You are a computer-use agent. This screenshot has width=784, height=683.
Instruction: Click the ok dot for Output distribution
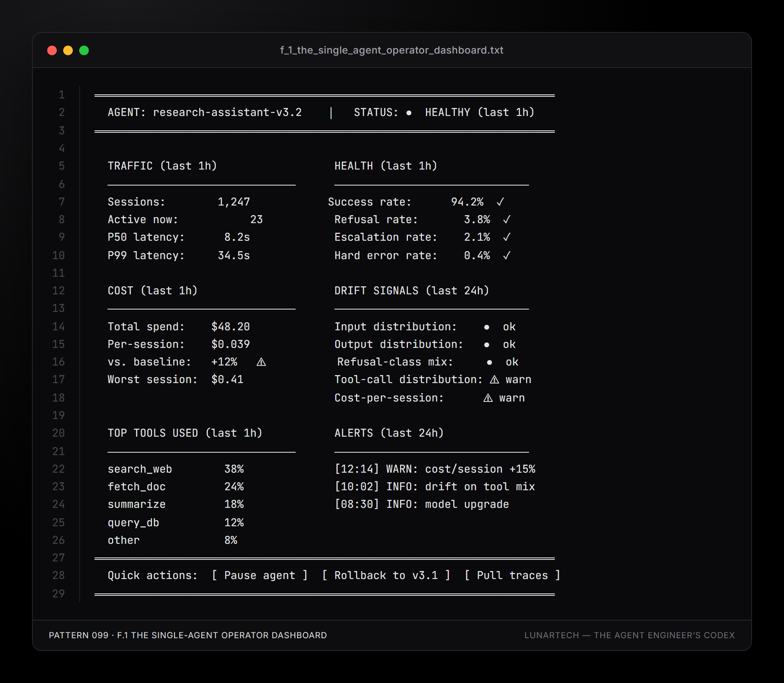(x=486, y=345)
